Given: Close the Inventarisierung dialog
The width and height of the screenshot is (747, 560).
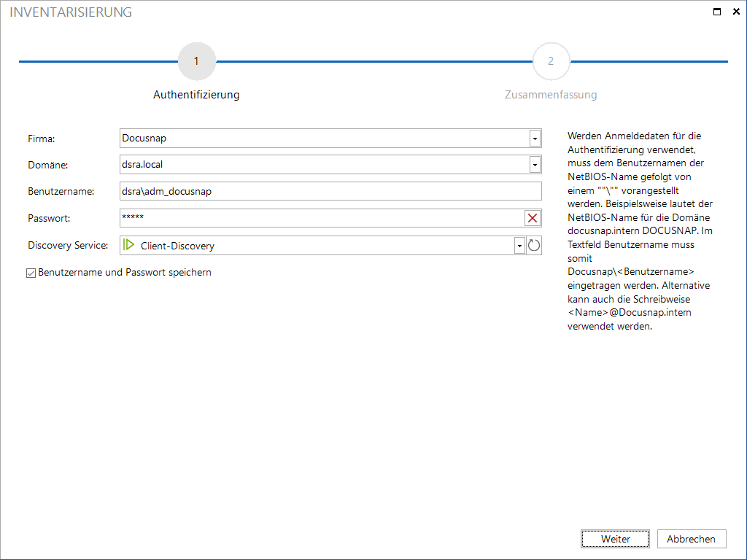Looking at the screenshot, I should [736, 12].
